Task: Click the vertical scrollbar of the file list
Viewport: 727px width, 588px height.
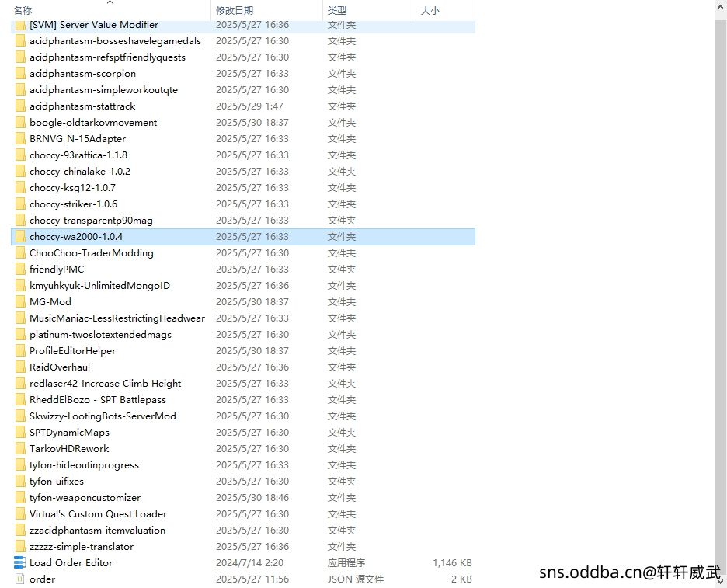Action: click(x=721, y=297)
